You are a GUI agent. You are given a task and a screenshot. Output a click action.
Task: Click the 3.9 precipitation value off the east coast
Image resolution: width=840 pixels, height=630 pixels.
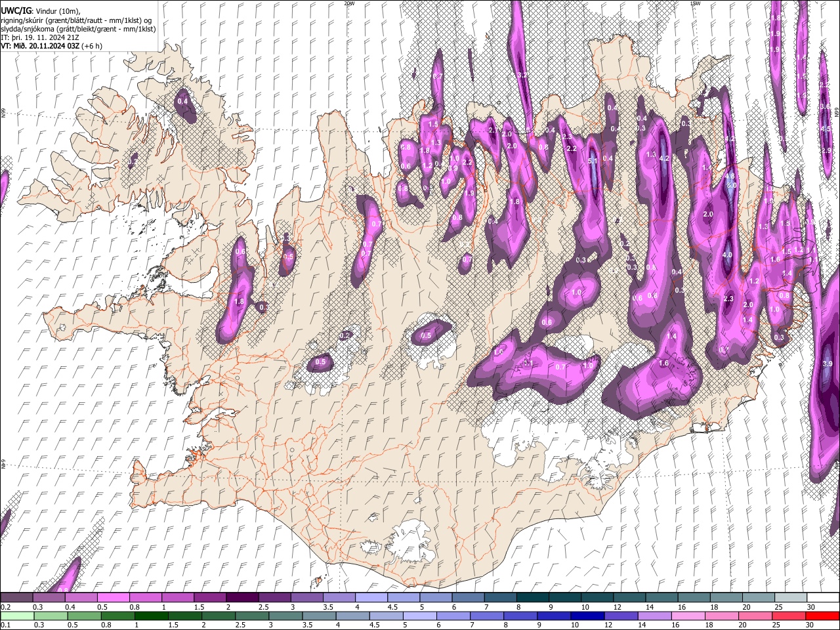click(828, 364)
